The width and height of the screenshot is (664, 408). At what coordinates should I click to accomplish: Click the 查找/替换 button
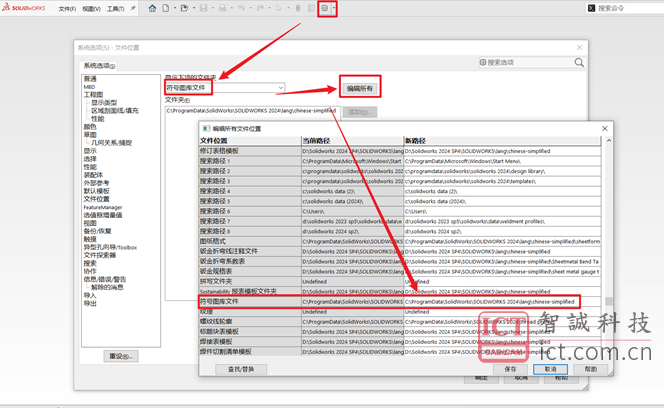coord(241,369)
